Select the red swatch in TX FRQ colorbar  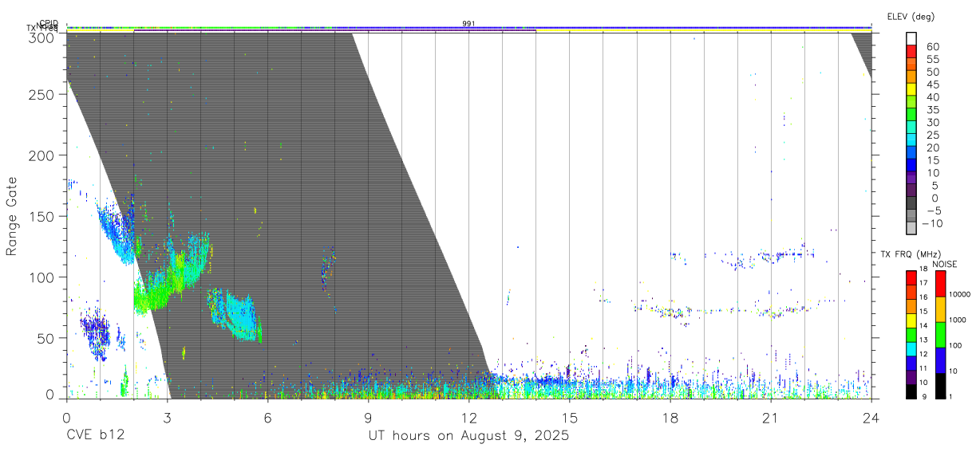click(911, 278)
